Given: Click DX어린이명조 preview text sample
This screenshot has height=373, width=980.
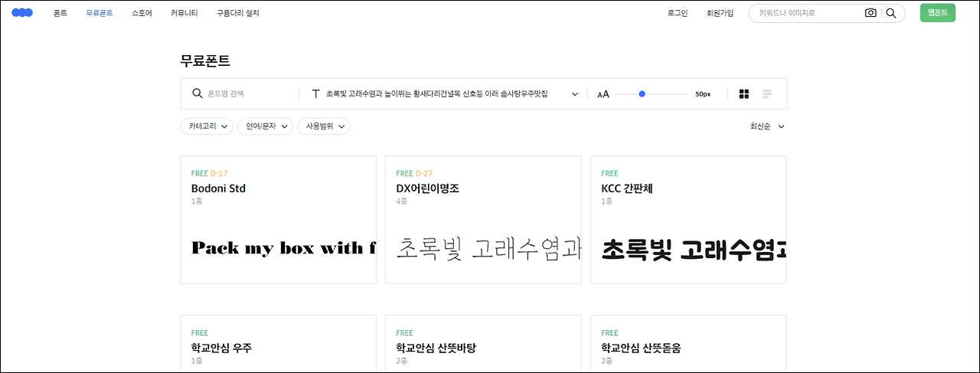Looking at the screenshot, I should pyautogui.click(x=488, y=249).
